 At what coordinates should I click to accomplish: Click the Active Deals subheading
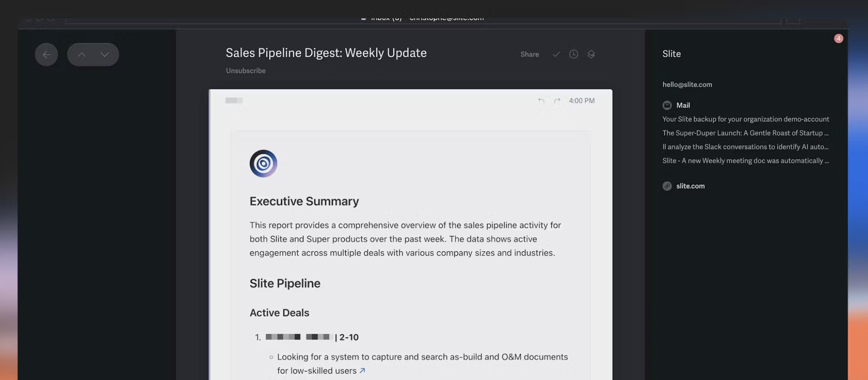point(279,313)
